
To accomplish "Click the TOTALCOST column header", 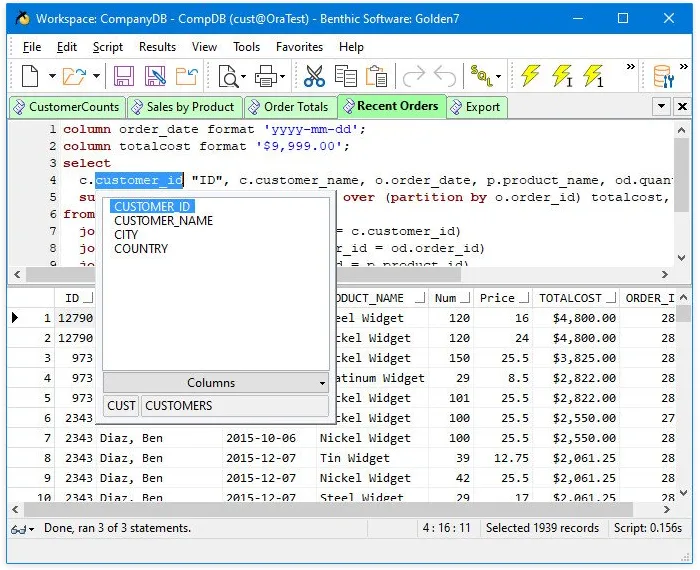I will coord(576,298).
